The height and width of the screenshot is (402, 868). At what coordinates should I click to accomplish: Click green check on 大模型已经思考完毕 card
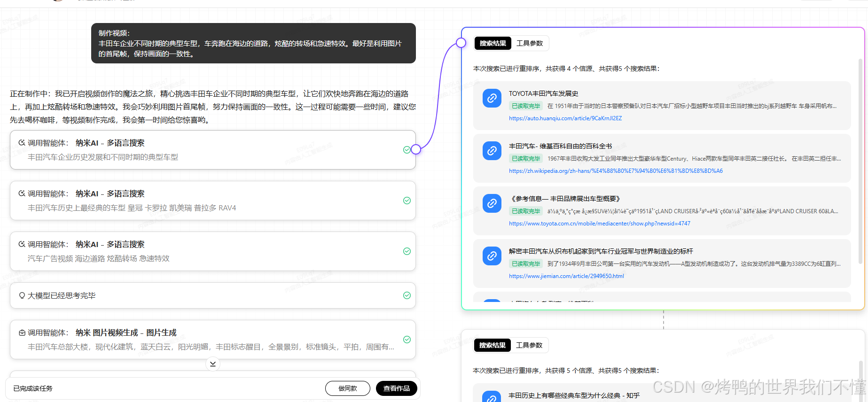coord(407,295)
